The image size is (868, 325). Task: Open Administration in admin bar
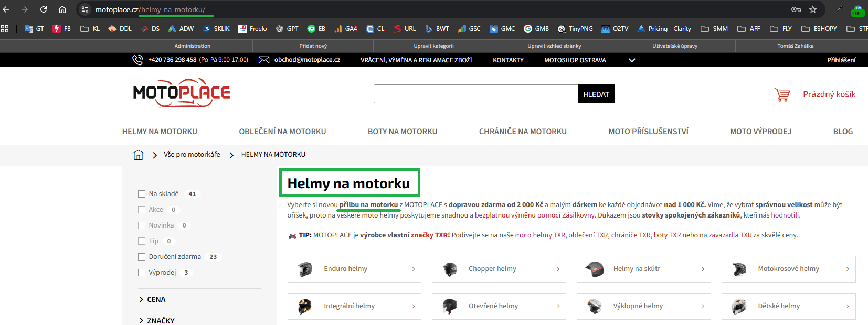tap(193, 46)
